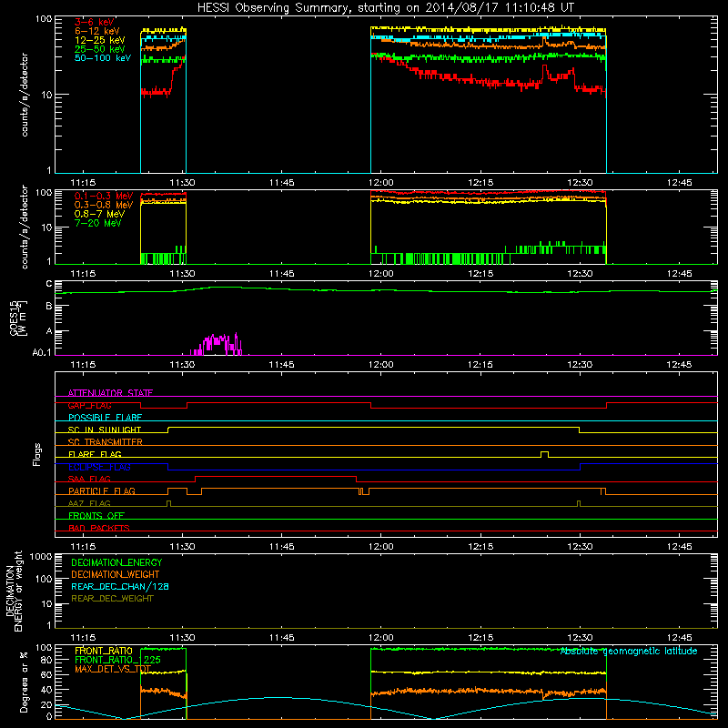The width and height of the screenshot is (728, 728).
Task: Click the red 0.1-0.3 MeV legend label
Action: click(104, 196)
